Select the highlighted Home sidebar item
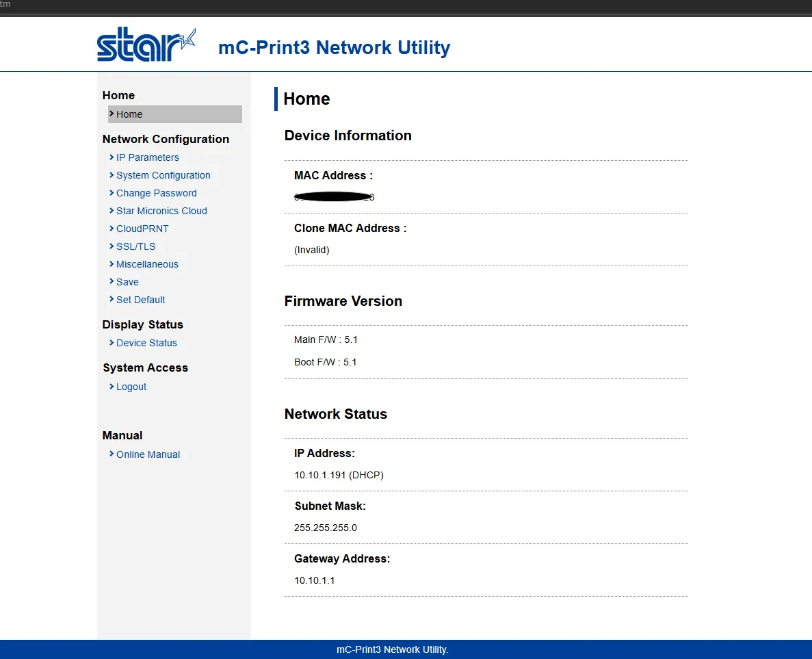Image resolution: width=812 pixels, height=659 pixels. (x=175, y=114)
